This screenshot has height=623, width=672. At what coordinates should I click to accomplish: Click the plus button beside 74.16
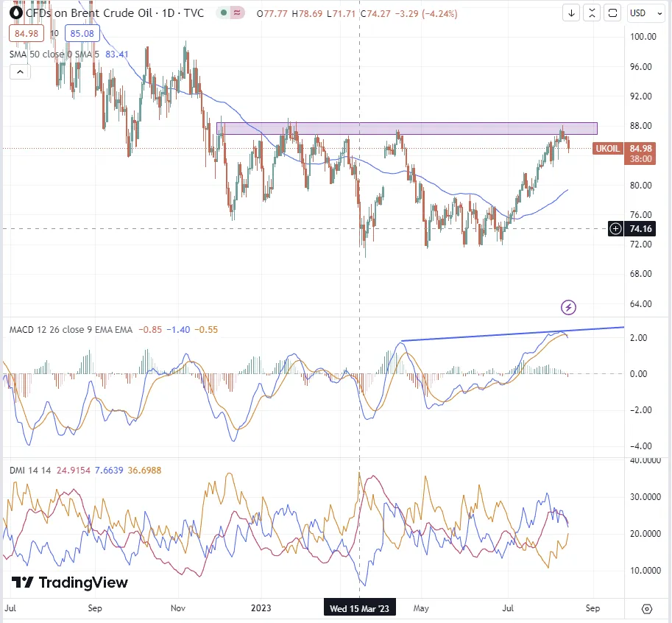tap(615, 228)
